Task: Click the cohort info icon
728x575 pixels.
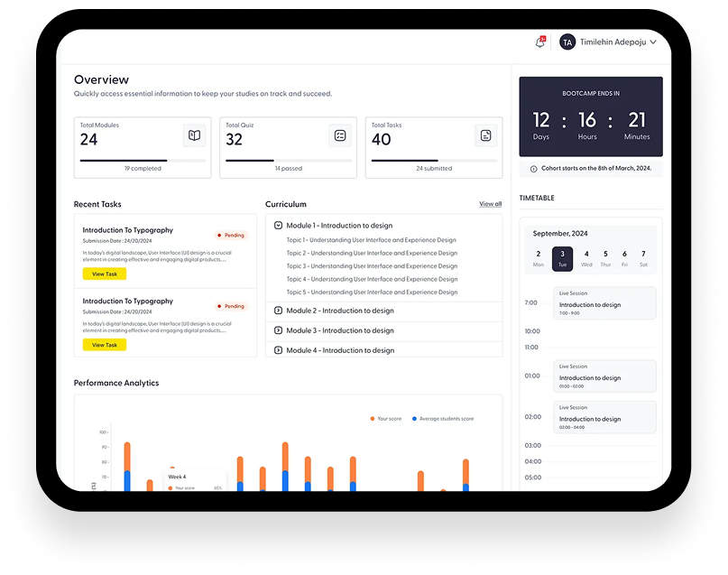Action: (x=532, y=169)
